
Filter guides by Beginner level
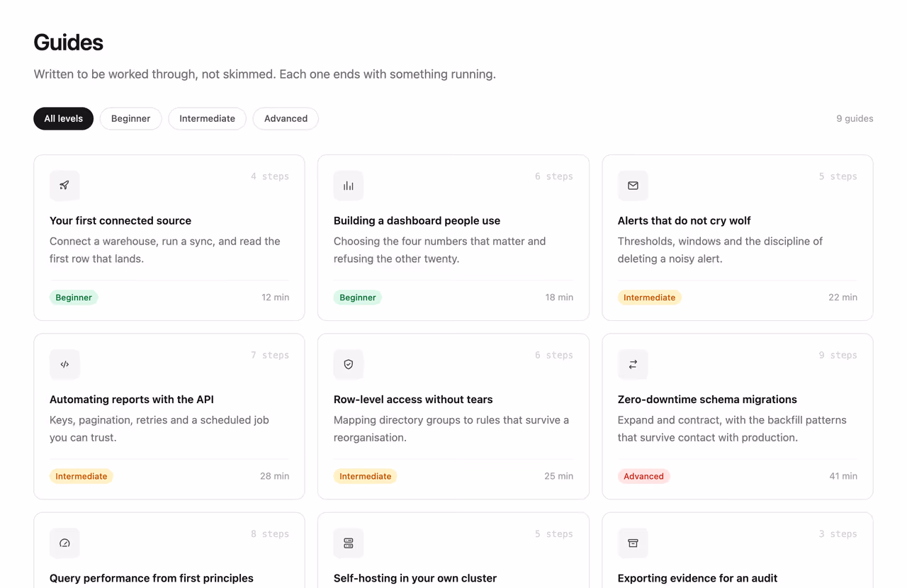coord(130,118)
